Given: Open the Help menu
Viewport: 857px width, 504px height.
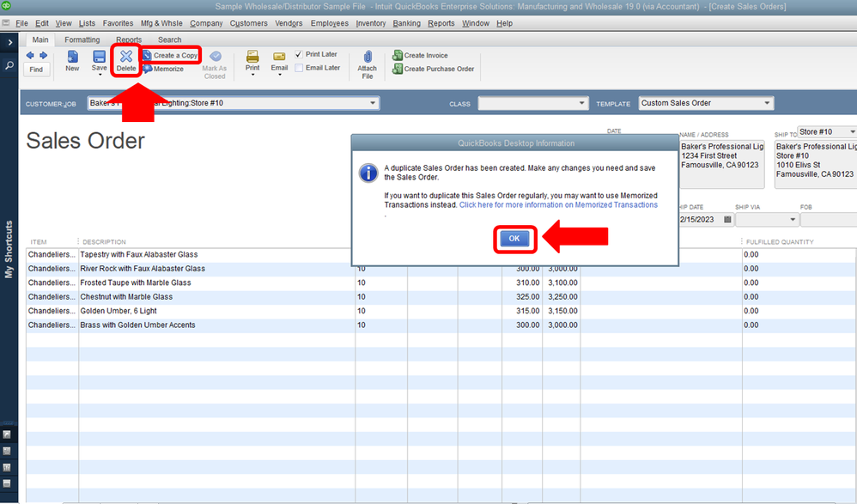Looking at the screenshot, I should click(504, 23).
